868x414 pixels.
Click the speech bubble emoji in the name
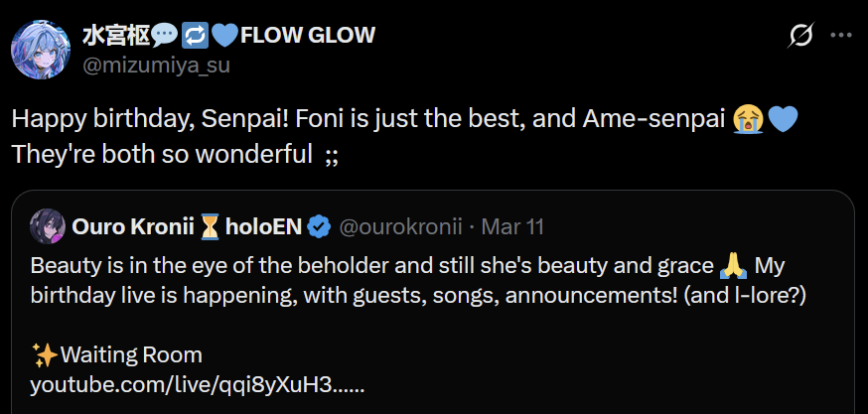tap(165, 36)
